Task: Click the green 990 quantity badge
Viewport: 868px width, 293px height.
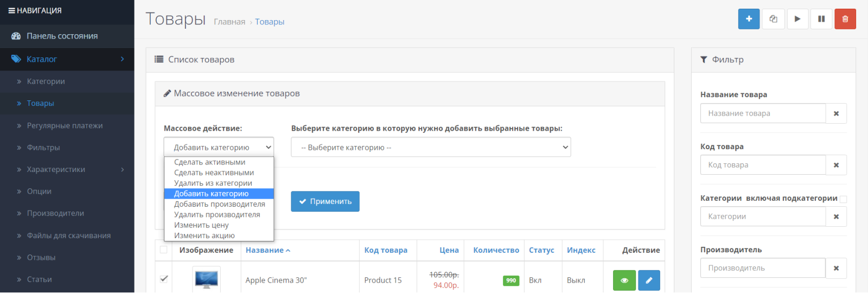Action: (511, 281)
